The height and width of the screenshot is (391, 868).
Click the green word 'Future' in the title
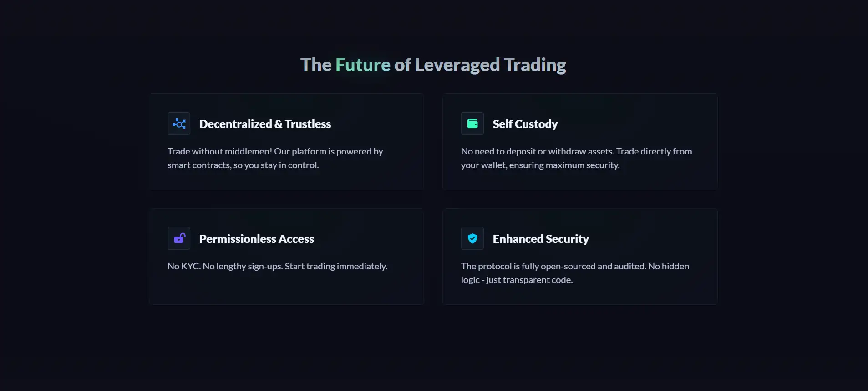(x=363, y=65)
